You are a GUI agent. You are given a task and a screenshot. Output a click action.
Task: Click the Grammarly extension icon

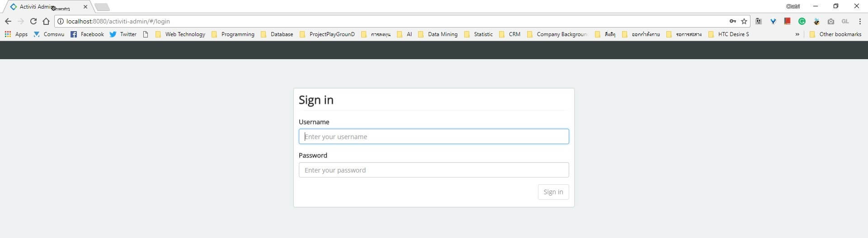[x=802, y=21]
